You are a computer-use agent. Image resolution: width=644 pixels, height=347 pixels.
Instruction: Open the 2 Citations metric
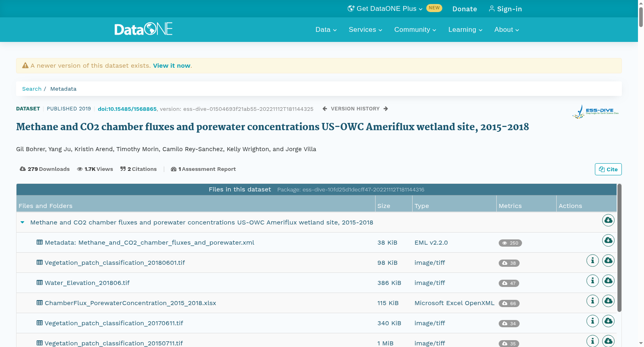[x=138, y=169]
